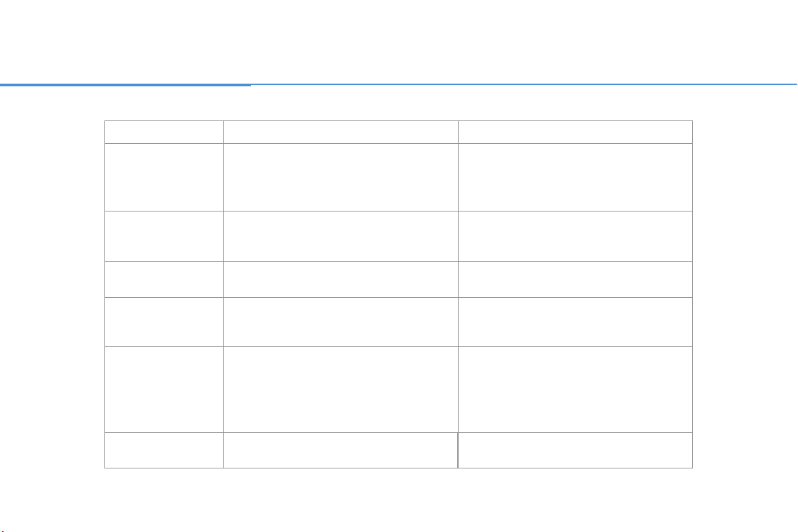Select the header row's last column cell
The height and width of the screenshot is (532, 798).
575,132
